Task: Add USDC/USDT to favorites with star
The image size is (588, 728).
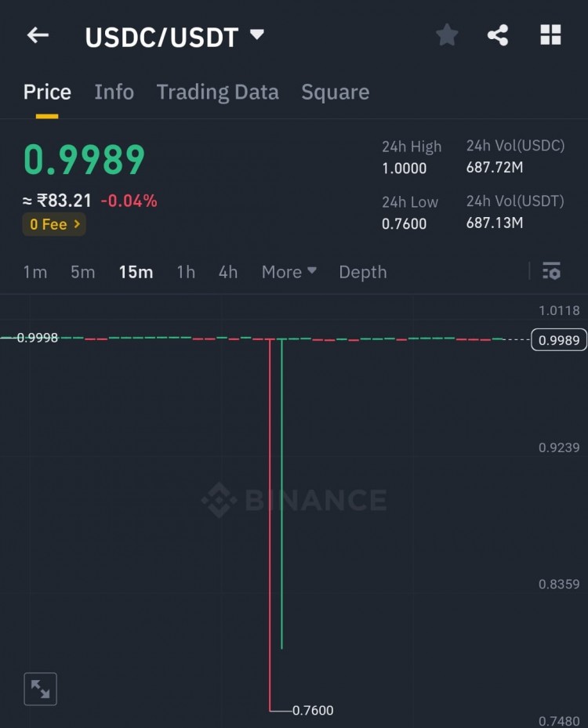Action: [447, 35]
